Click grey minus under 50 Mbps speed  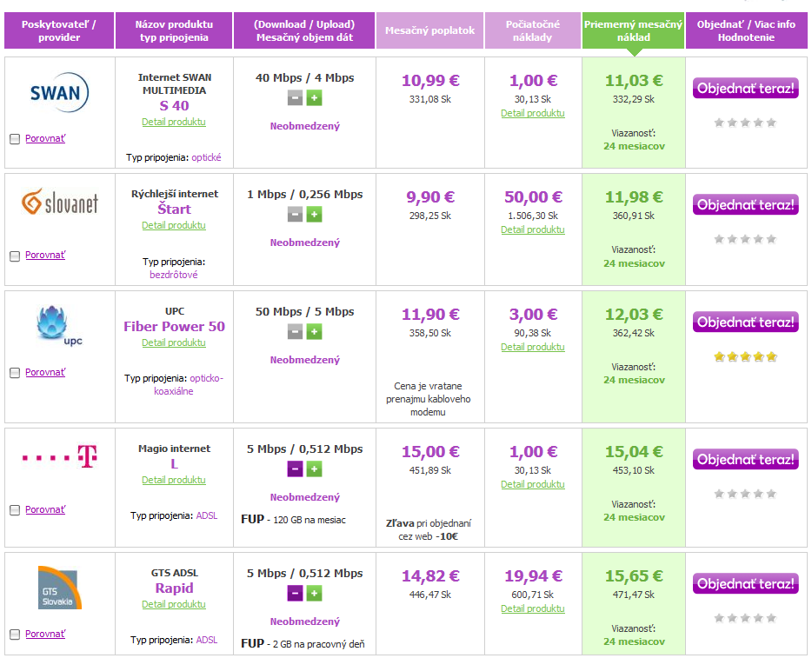296,332
